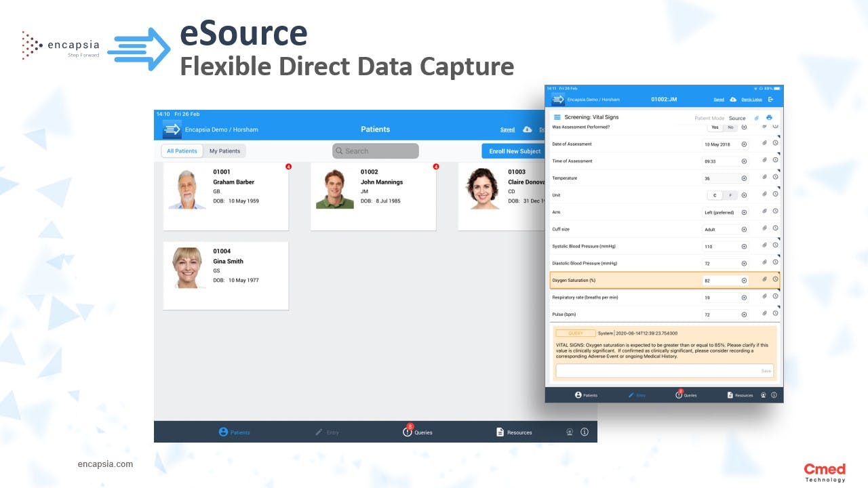This screenshot has width=868, height=488.
Task: Open the Graham Barber patient card
Action: [226, 197]
